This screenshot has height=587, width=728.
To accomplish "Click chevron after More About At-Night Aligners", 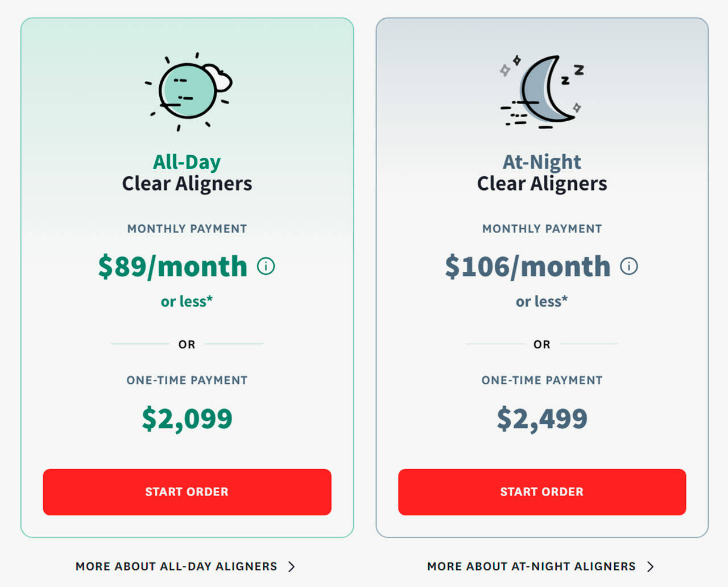I will (x=650, y=567).
